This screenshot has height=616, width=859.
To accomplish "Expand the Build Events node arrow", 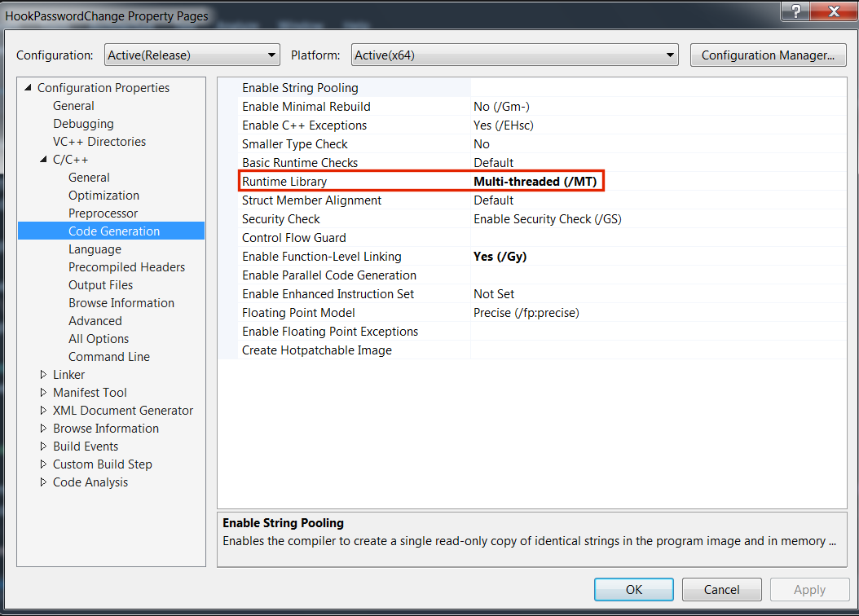I will click(44, 447).
